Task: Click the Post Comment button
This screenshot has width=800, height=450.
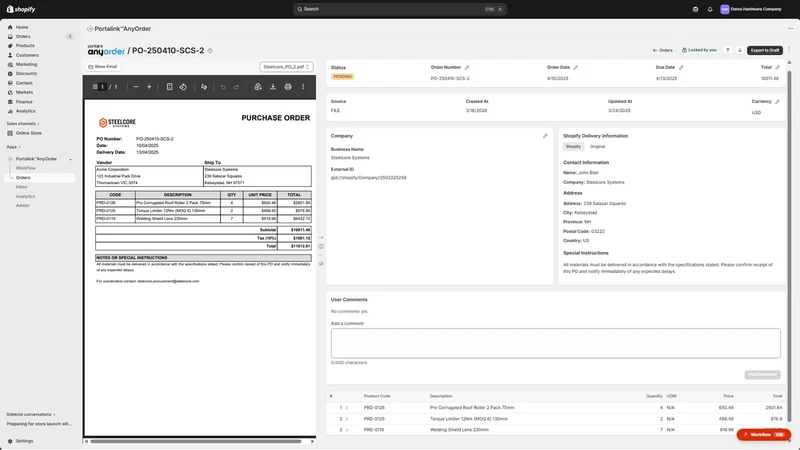Action: tap(762, 374)
